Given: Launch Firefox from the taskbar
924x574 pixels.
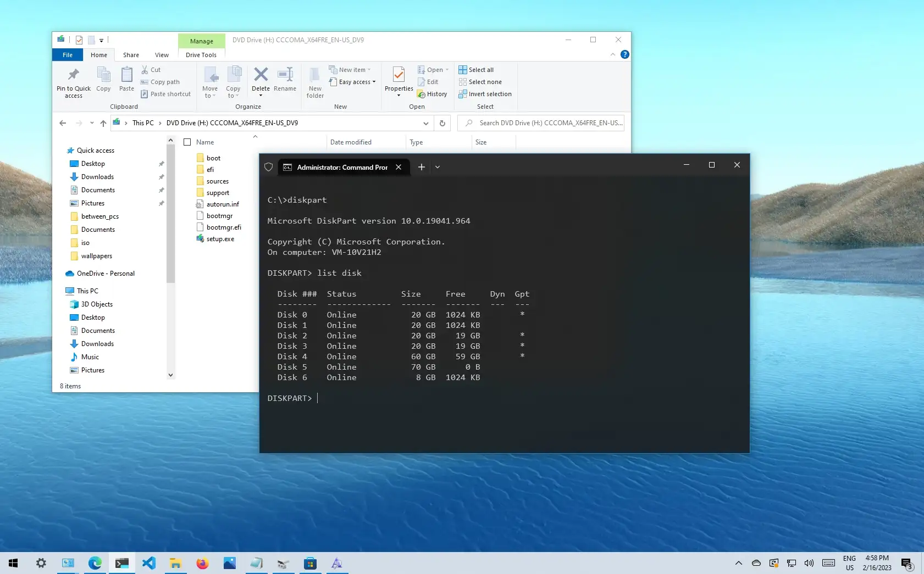Looking at the screenshot, I should 202,562.
